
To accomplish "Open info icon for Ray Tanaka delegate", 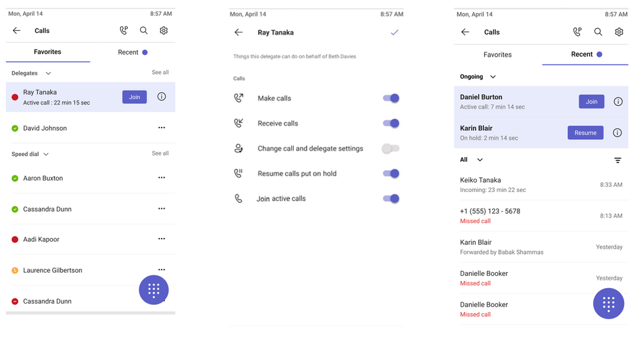I will coord(162,97).
